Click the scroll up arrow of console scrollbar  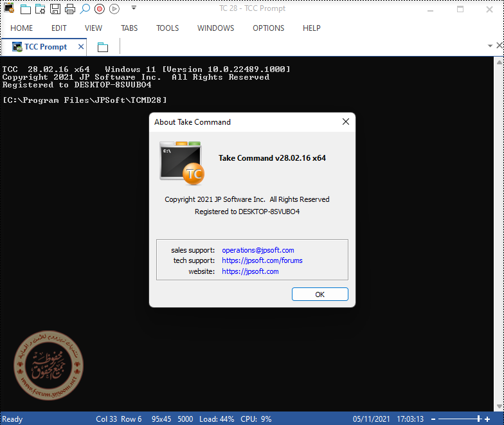pos(499,62)
